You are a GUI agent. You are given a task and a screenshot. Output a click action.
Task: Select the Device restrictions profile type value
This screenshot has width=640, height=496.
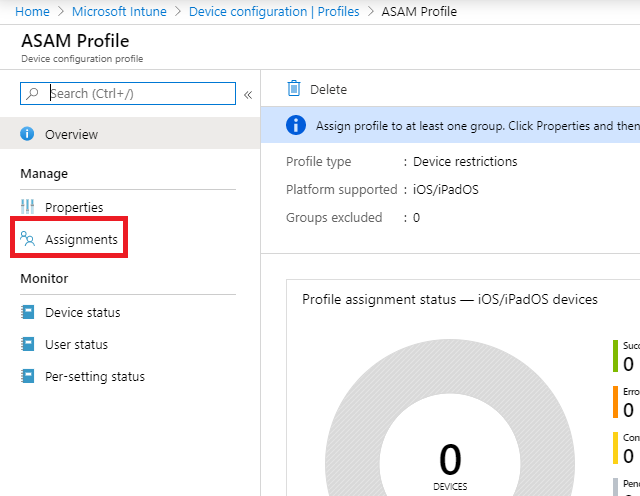pos(465,162)
